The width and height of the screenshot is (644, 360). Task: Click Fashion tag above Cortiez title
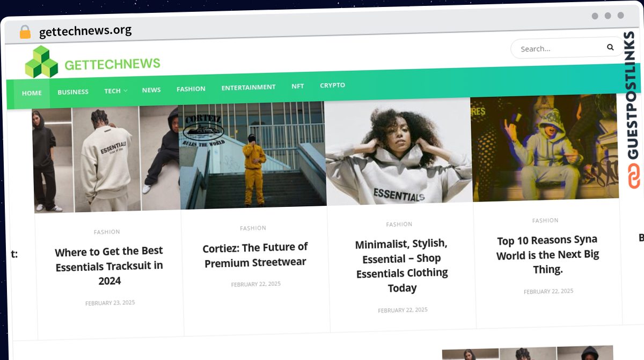[253, 228]
